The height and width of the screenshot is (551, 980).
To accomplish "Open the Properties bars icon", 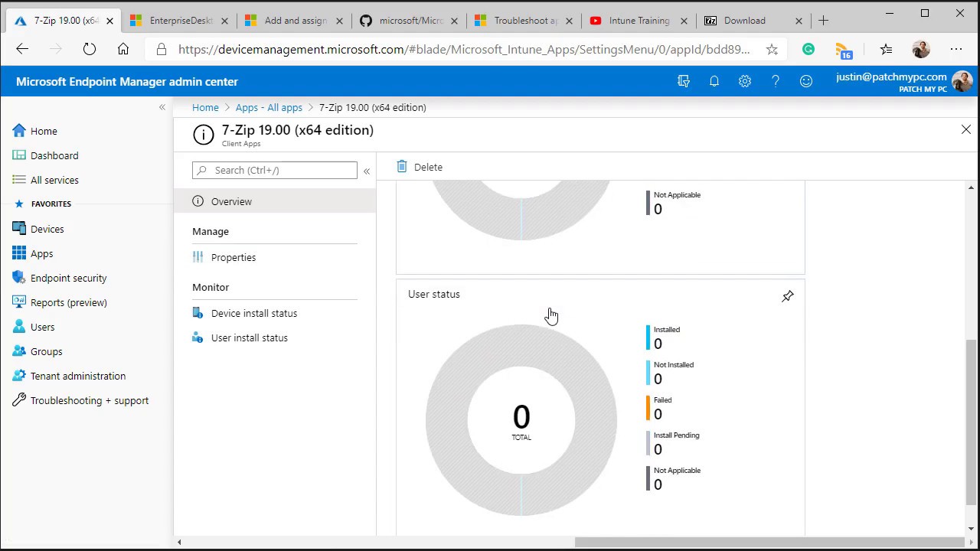I will coord(198,257).
